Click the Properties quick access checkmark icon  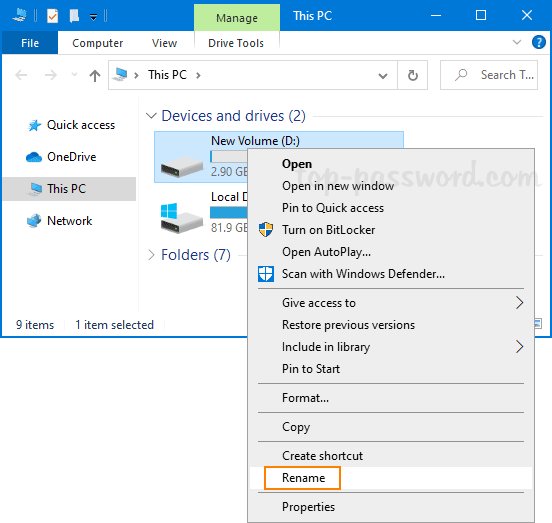coord(52,16)
